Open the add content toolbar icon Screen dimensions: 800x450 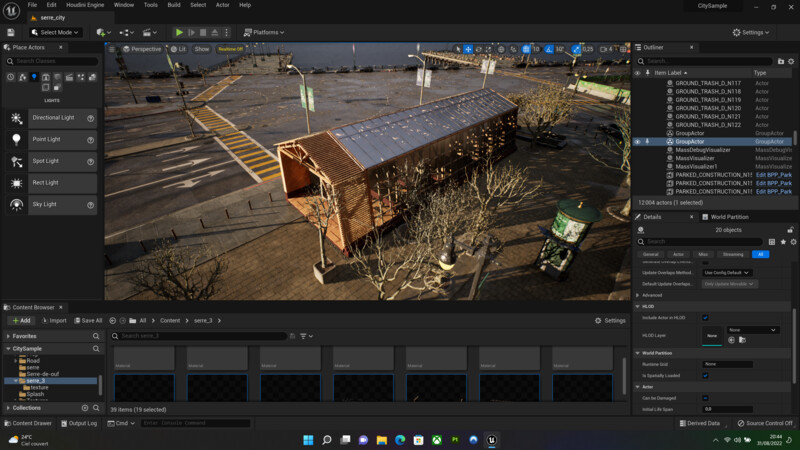102,32
